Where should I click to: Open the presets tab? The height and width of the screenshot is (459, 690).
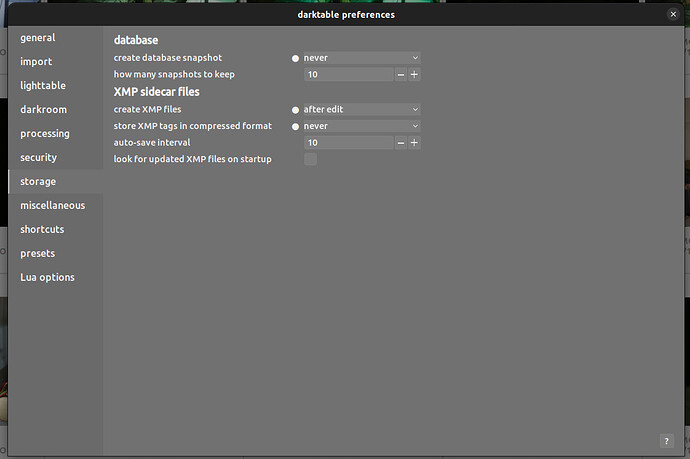[55, 253]
